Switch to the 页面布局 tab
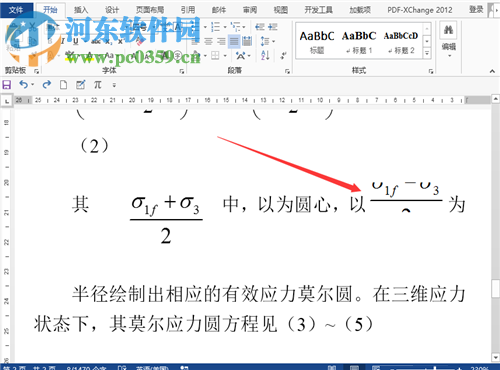 point(150,10)
